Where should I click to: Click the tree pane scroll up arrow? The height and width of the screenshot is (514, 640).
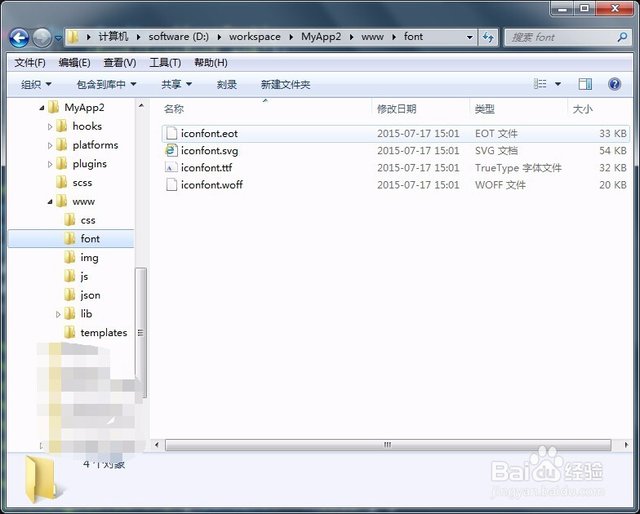click(x=141, y=106)
